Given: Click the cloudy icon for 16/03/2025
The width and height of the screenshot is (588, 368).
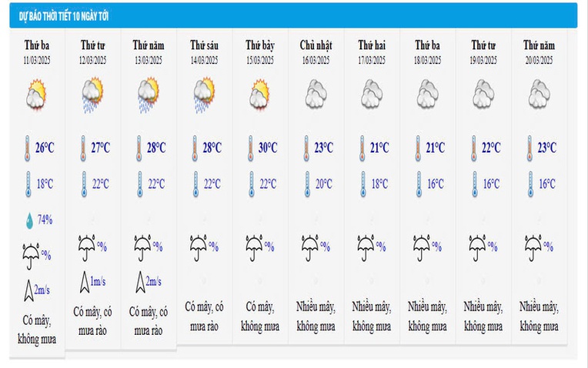Looking at the screenshot, I should (x=316, y=93).
